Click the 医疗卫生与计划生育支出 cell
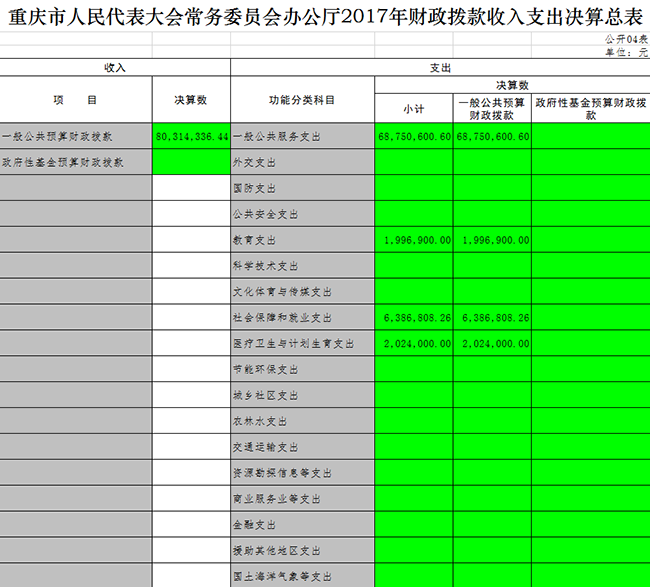This screenshot has width=650, height=587. pos(302,344)
